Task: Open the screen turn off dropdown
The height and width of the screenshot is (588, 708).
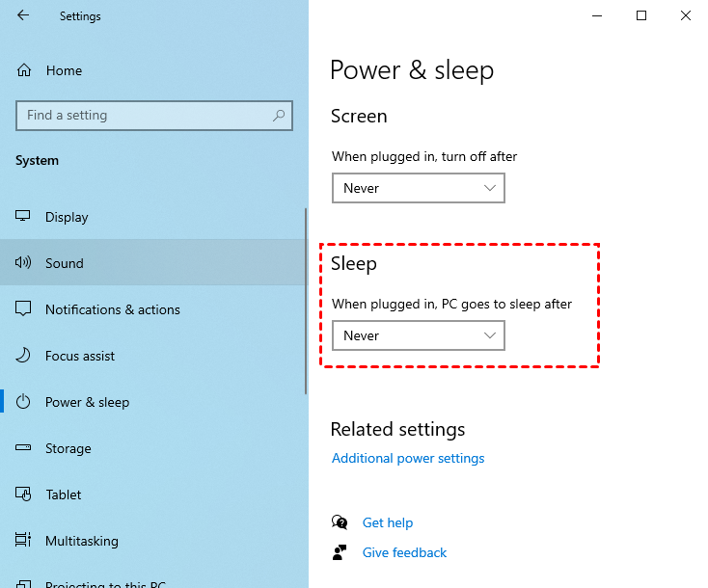Action: (x=418, y=188)
